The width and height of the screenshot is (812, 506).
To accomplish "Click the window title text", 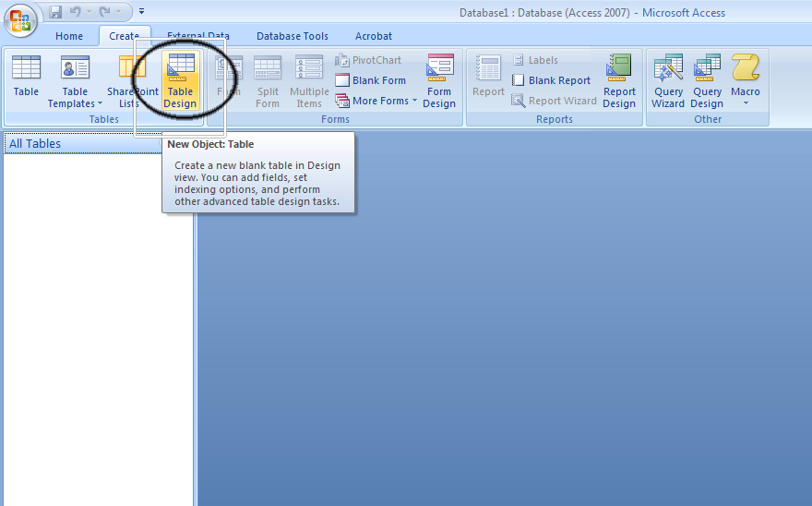I will [x=591, y=13].
